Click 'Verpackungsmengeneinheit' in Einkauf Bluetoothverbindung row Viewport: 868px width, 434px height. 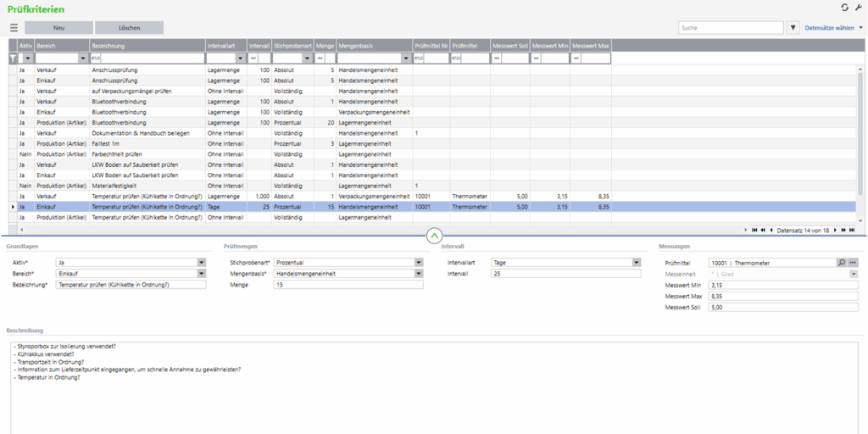pyautogui.click(x=375, y=112)
